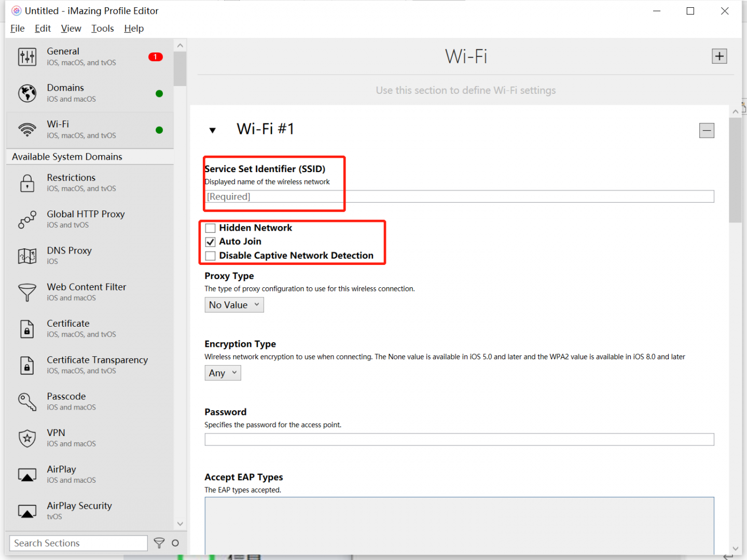Open the Tools menu
Screen dimensions: 747x560
click(103, 29)
